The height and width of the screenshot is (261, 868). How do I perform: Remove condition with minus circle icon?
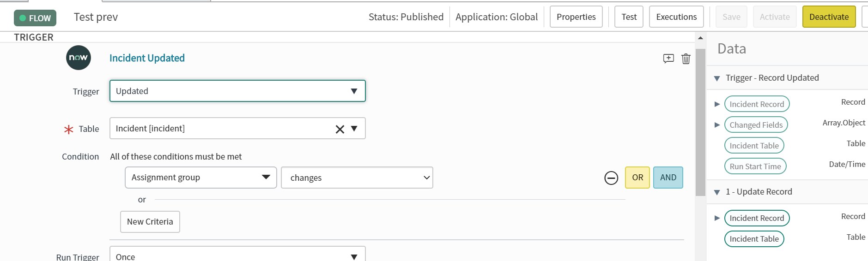click(x=611, y=178)
